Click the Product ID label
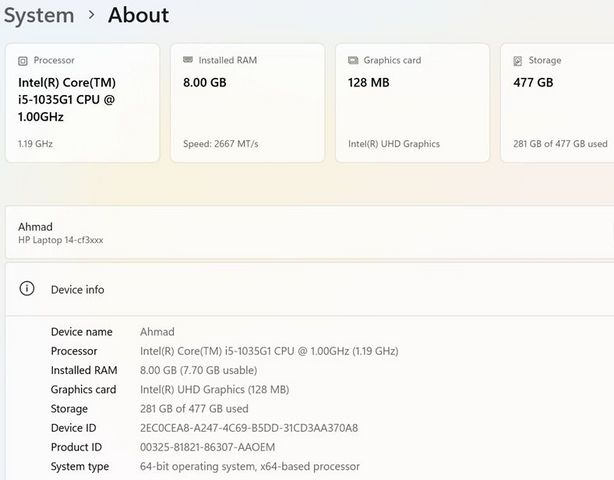 coord(76,447)
